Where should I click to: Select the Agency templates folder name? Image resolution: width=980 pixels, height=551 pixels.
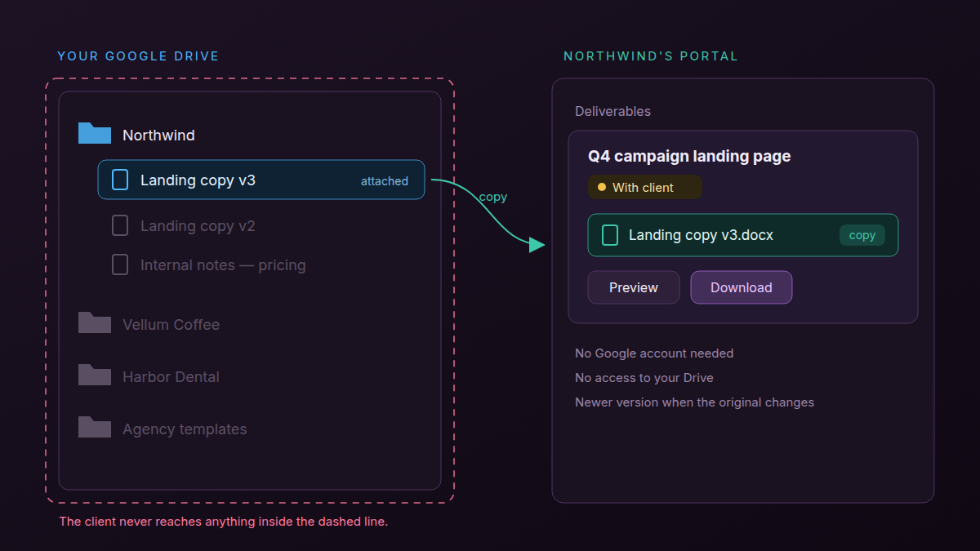[x=185, y=429]
